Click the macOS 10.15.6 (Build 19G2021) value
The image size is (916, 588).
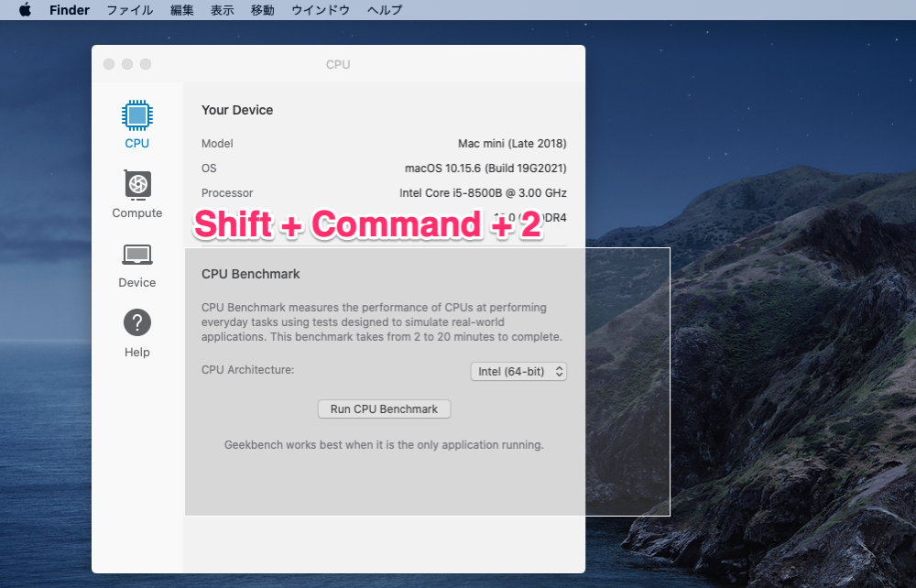click(x=485, y=169)
